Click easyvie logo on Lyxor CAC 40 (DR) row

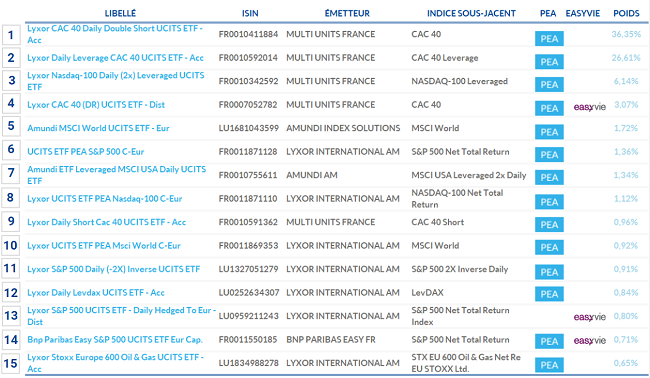click(589, 107)
